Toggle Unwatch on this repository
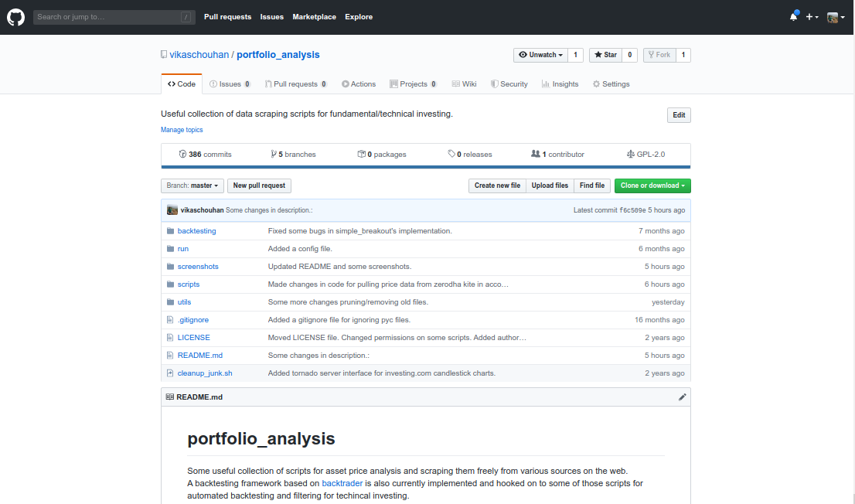Image resolution: width=855 pixels, height=504 pixels. pos(540,55)
